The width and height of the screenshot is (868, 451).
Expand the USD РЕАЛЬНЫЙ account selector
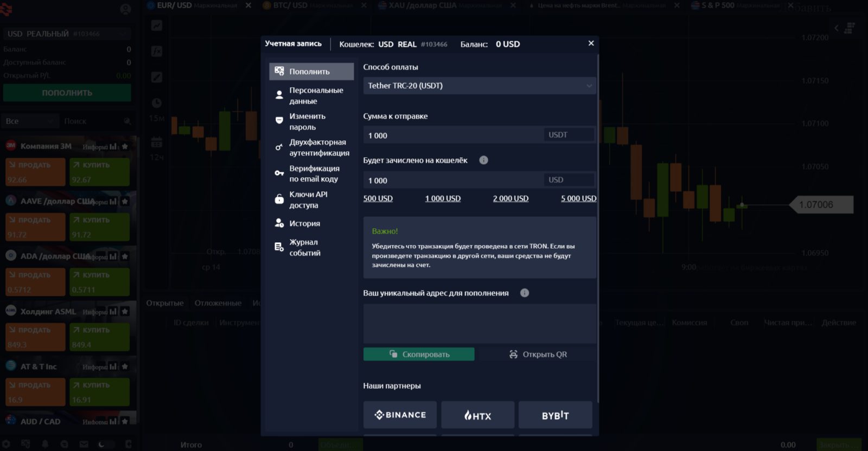pos(67,34)
